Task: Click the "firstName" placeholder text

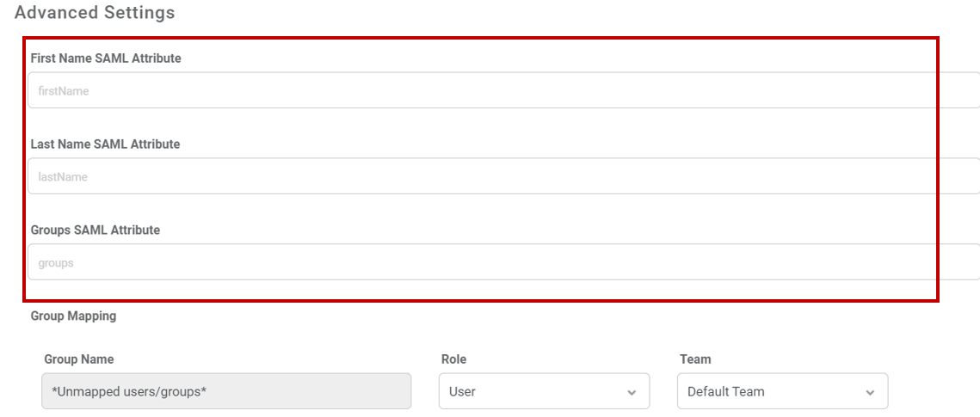Action: (64, 91)
